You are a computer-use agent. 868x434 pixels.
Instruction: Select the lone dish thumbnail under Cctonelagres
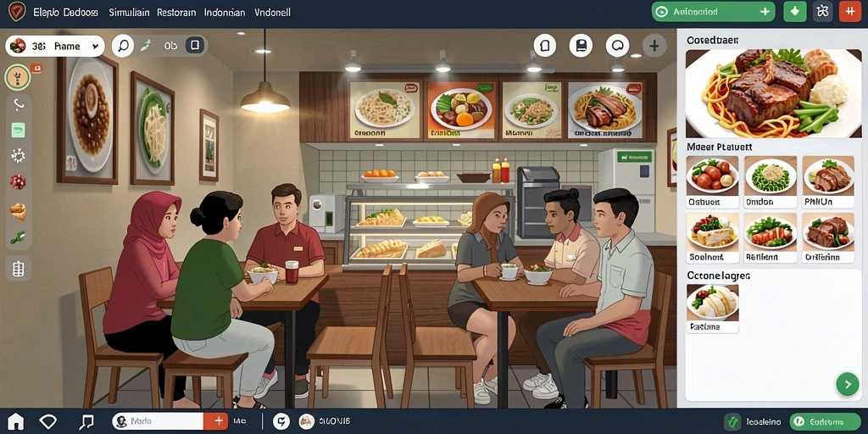(x=712, y=309)
